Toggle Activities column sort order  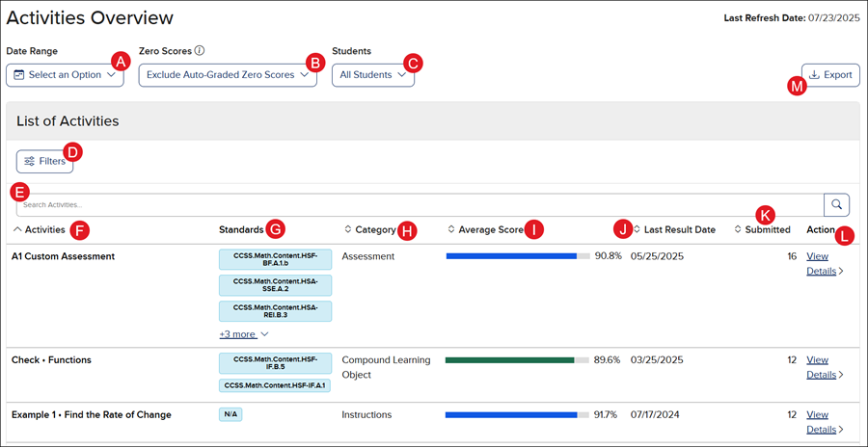(x=44, y=229)
